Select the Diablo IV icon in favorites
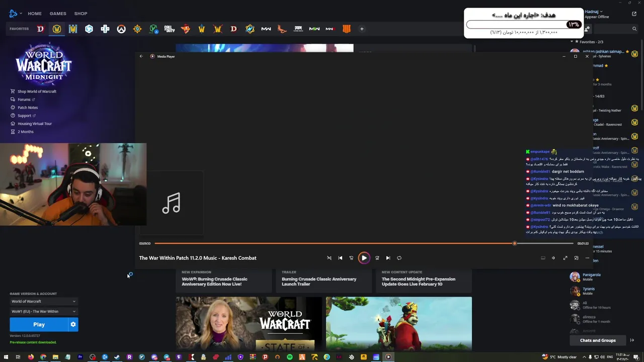Image resolution: width=644 pixels, height=362 pixels. (x=41, y=29)
